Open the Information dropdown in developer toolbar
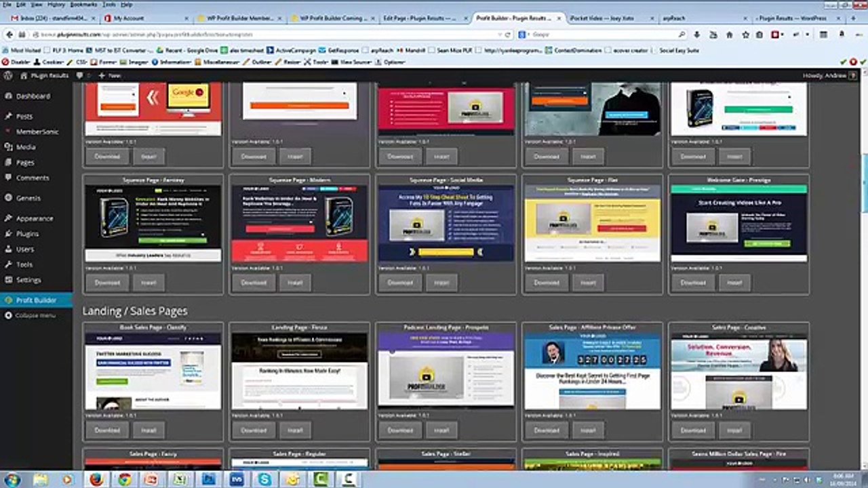Image resolution: width=868 pixels, height=488 pixels. point(171,62)
